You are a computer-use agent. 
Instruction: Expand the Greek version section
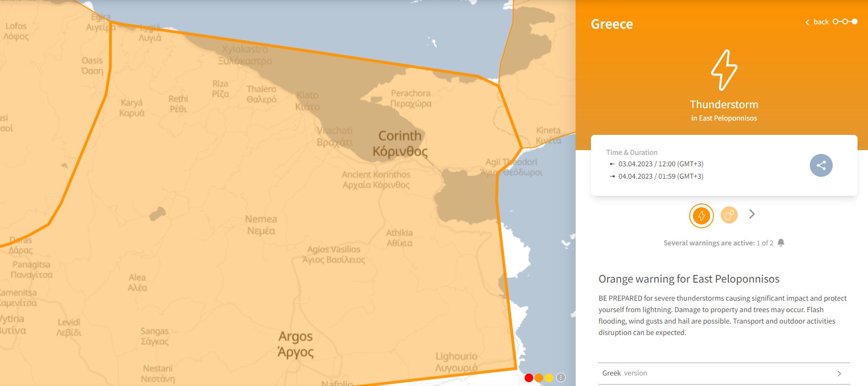(x=625, y=373)
